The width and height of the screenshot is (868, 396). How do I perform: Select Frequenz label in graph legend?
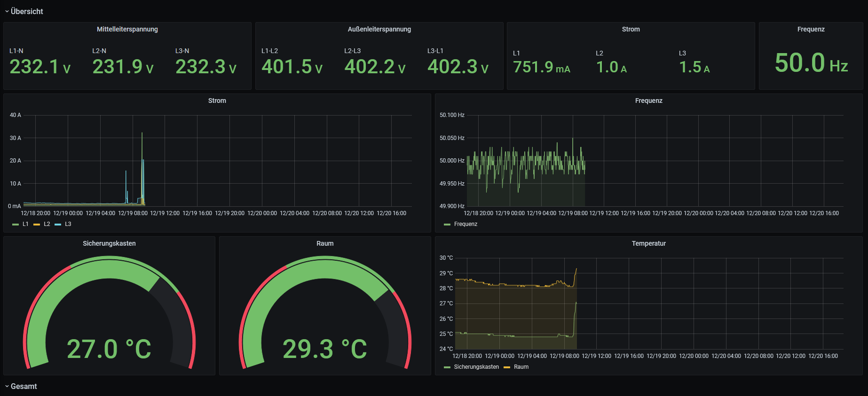(466, 224)
